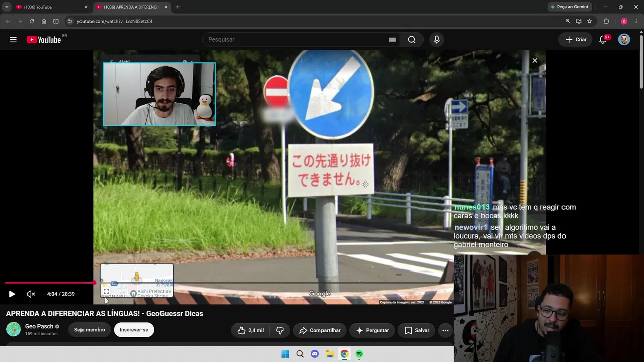Open Spotify from the taskbar
This screenshot has height=362, width=644.
click(359, 354)
